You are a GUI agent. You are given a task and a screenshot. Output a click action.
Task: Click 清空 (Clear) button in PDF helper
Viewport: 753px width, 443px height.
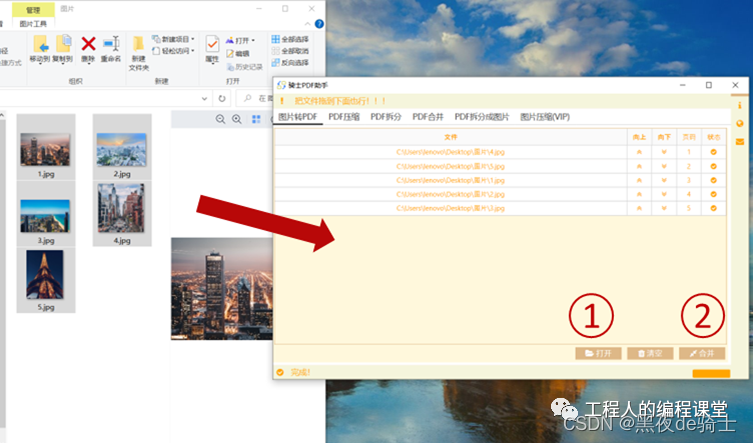coord(650,353)
